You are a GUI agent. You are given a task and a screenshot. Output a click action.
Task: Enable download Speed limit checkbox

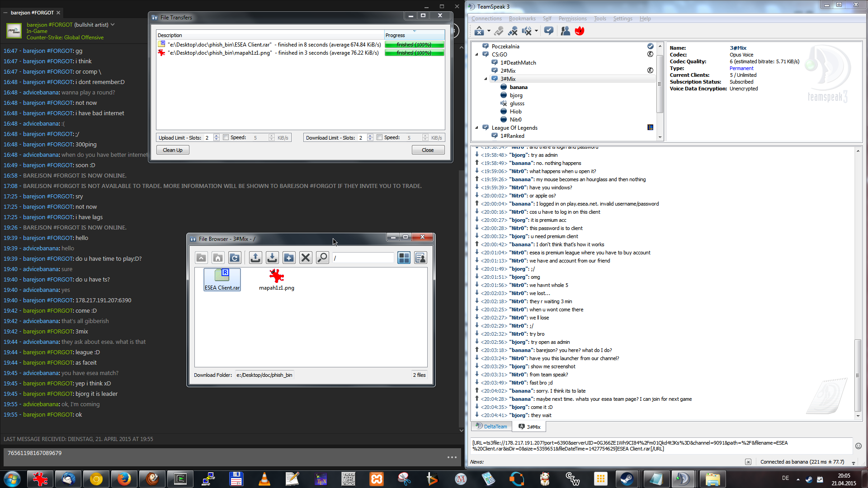(x=380, y=137)
